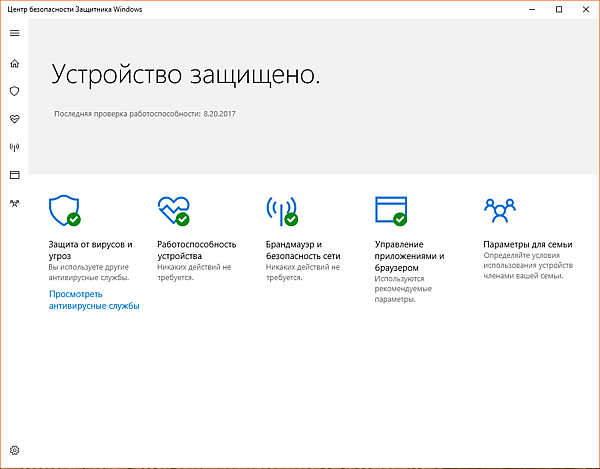Expand the hamburger navigation menu

(14, 33)
